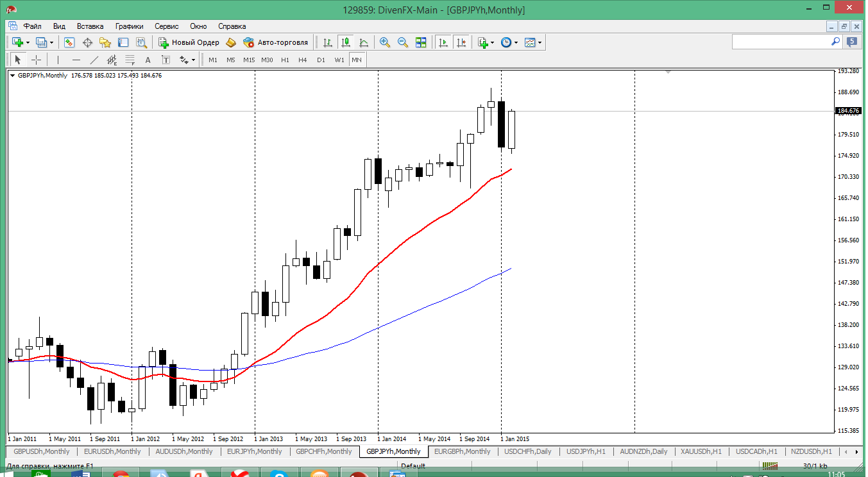Toggle chart auto scroll

[x=443, y=42]
